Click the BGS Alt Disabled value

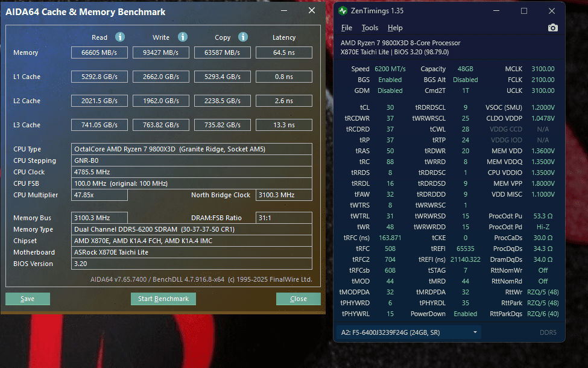click(466, 80)
